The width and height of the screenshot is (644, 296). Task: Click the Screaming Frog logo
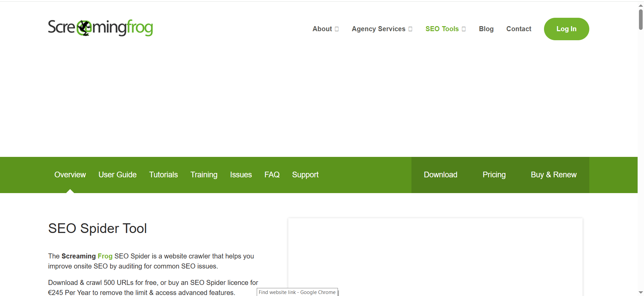(100, 27)
